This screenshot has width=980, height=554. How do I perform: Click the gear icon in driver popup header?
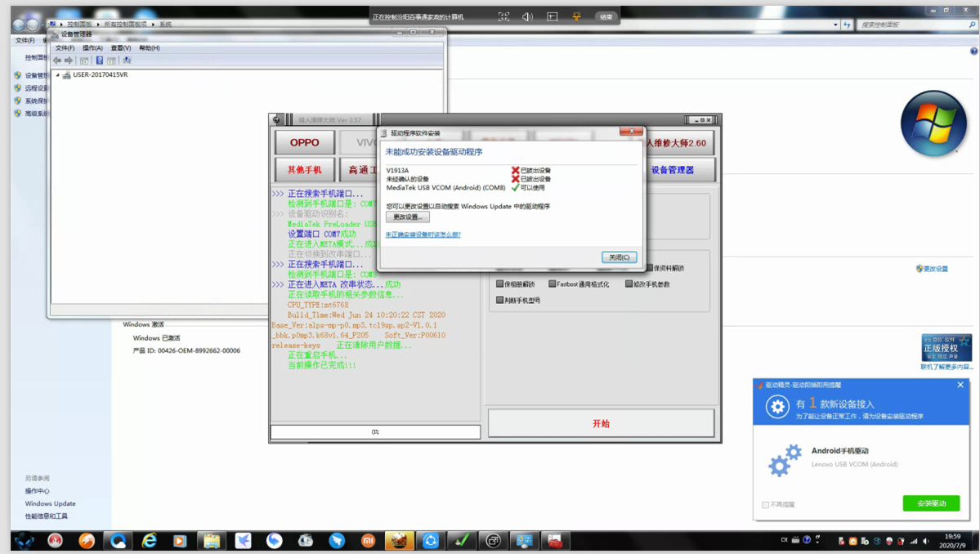tap(777, 407)
